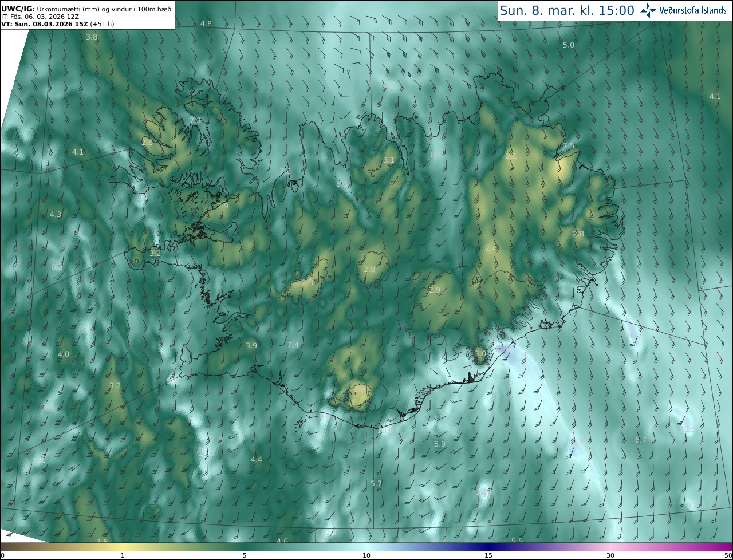Click the 1 tick label on color scale
Viewport: 733px width, 560px height.
123,555
